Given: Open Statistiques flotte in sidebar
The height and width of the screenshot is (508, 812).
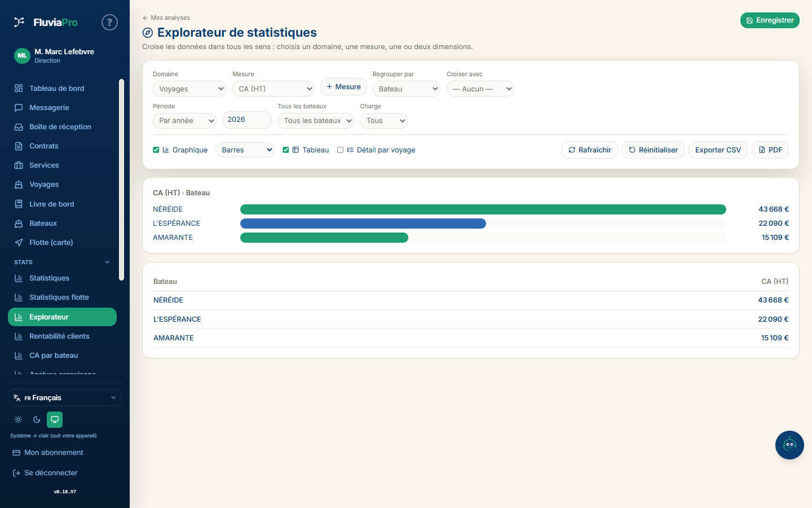Looking at the screenshot, I should (x=62, y=297).
